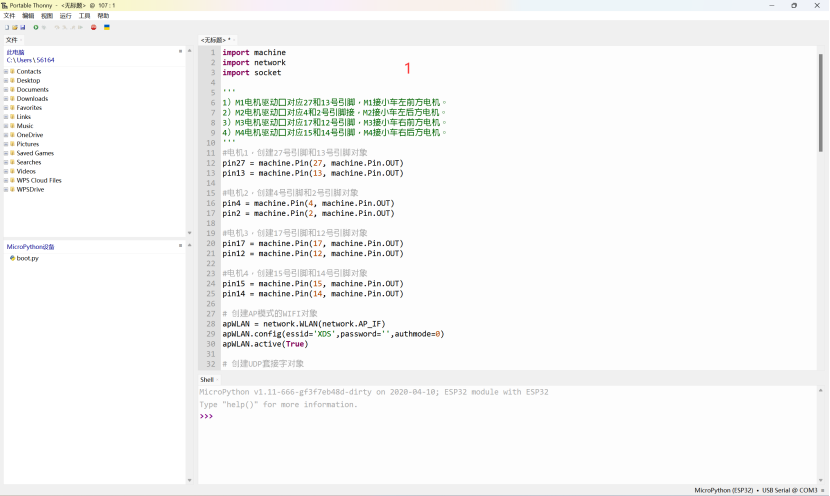Open boot.py on the MicroPython device
Image resolution: width=830 pixels, height=496 pixels.
[28, 258]
